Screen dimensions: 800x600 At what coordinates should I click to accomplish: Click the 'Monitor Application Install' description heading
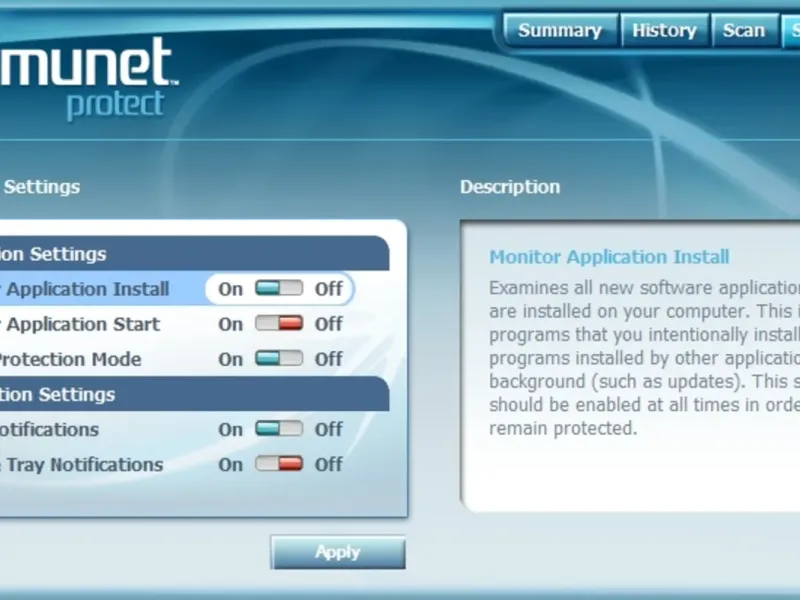(609, 257)
